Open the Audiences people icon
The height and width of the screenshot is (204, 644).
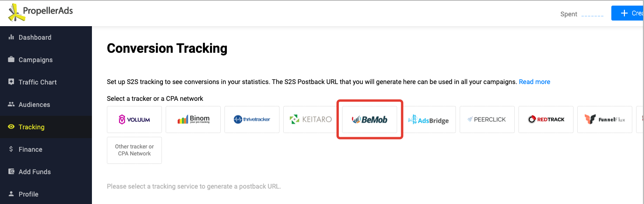click(x=11, y=105)
